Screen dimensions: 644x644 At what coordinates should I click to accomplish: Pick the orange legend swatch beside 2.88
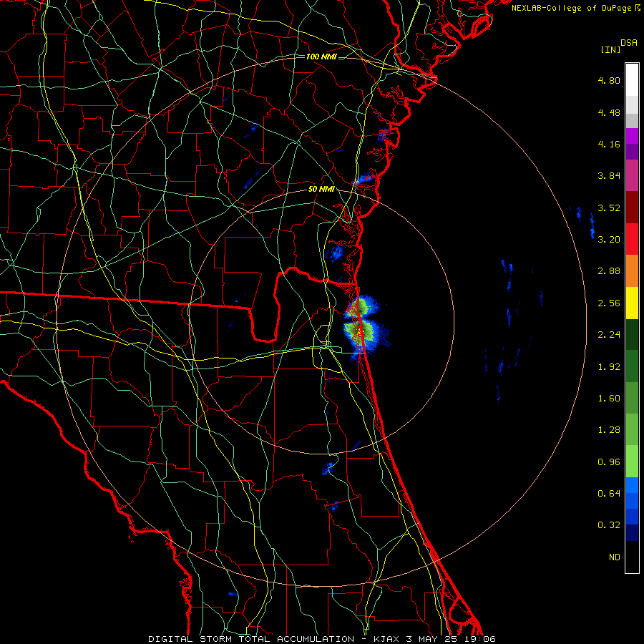click(632, 271)
